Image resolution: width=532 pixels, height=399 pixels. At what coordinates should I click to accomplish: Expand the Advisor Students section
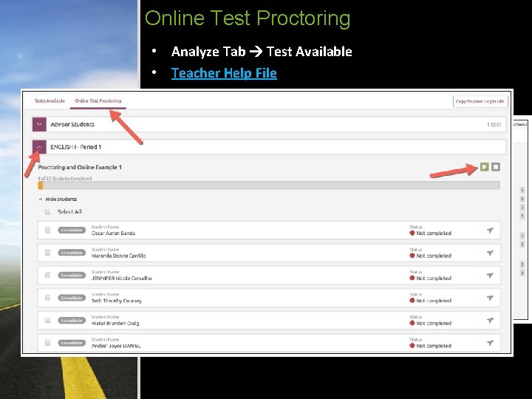point(39,124)
